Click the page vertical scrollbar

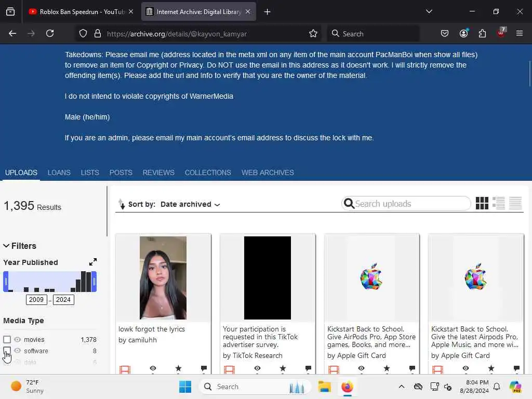[x=529, y=73]
